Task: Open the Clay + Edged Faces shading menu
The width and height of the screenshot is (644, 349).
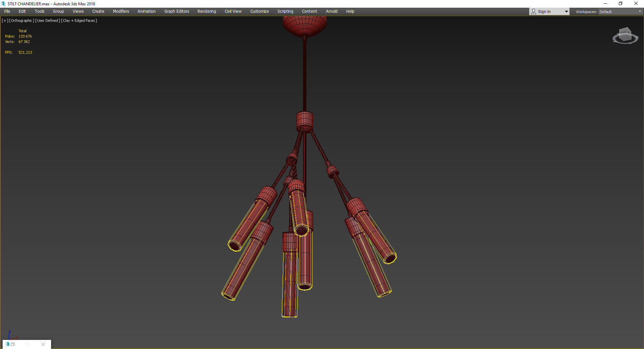Action: (x=79, y=20)
